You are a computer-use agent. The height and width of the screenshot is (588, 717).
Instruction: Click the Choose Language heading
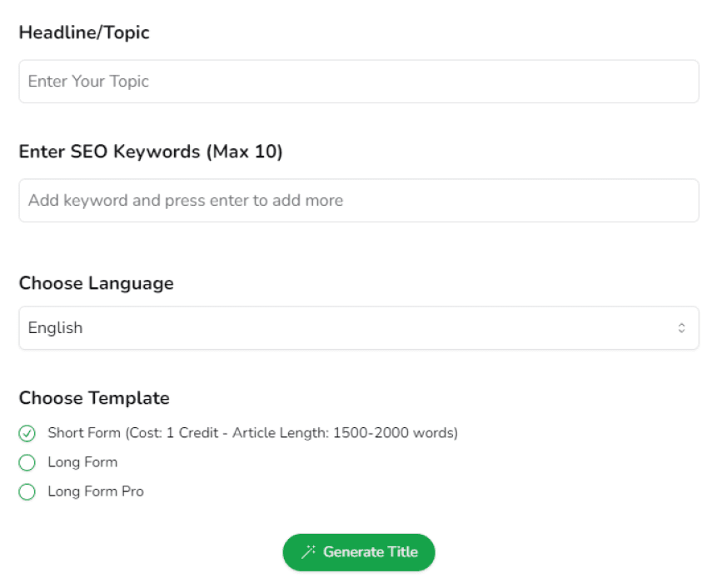(x=96, y=283)
